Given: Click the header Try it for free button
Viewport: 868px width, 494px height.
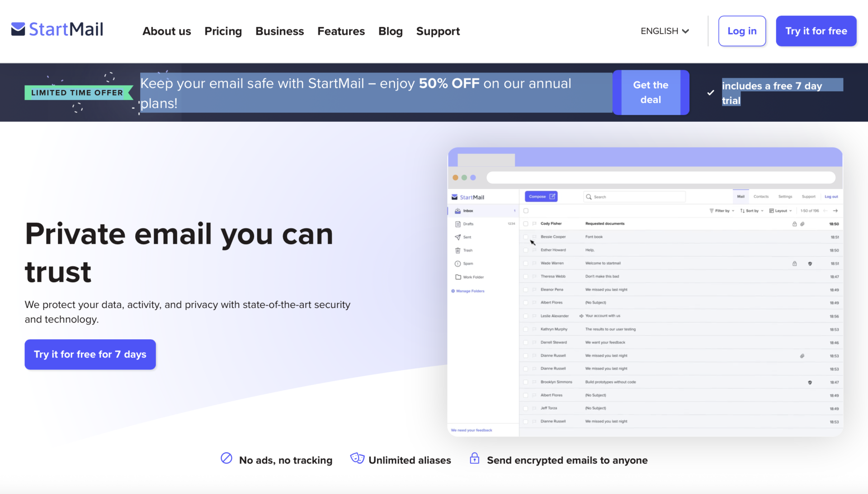Looking at the screenshot, I should (x=816, y=31).
